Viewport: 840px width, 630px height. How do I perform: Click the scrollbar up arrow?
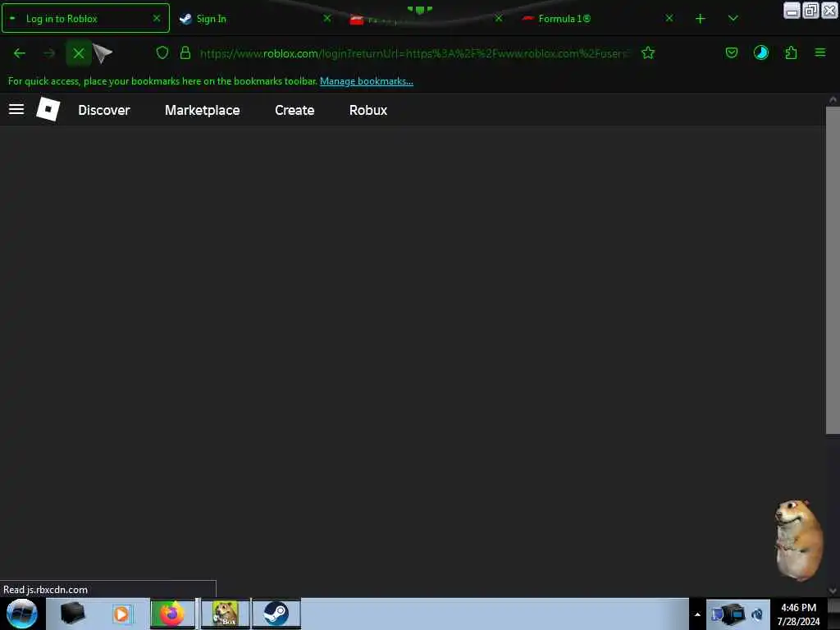coord(833,99)
